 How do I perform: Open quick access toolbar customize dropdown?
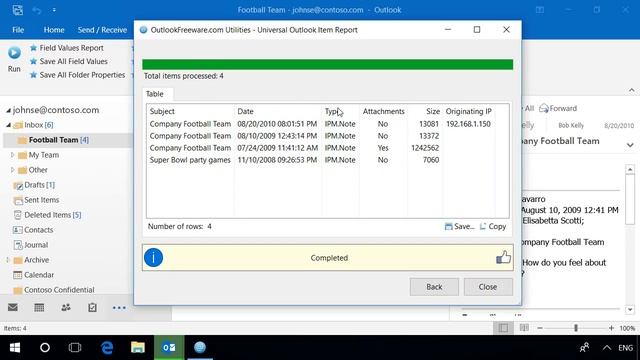coord(54,10)
